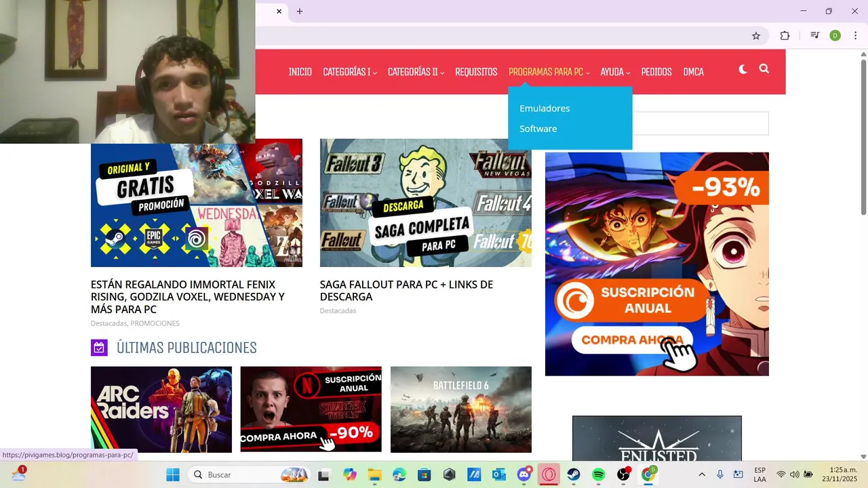Image resolution: width=868 pixels, height=488 pixels.
Task: Open the volume speaker icon in tray
Action: (x=794, y=474)
